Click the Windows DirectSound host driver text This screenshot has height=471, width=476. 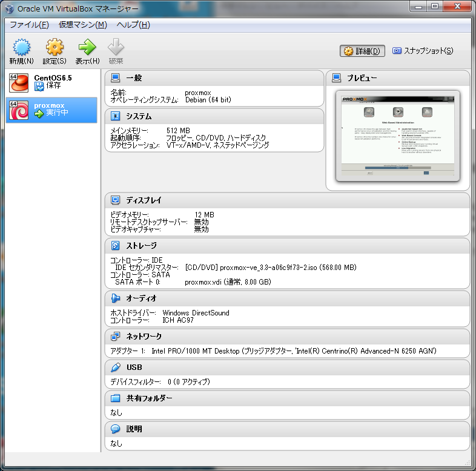coord(196,313)
